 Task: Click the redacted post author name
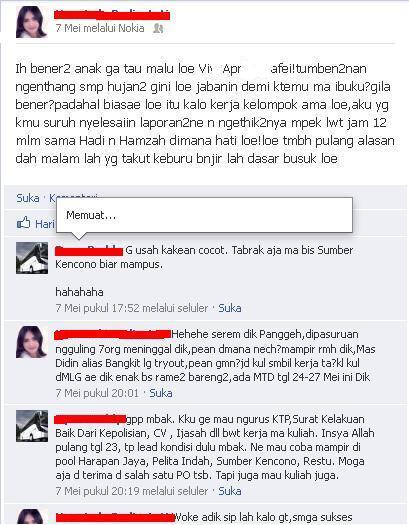tap(112, 15)
